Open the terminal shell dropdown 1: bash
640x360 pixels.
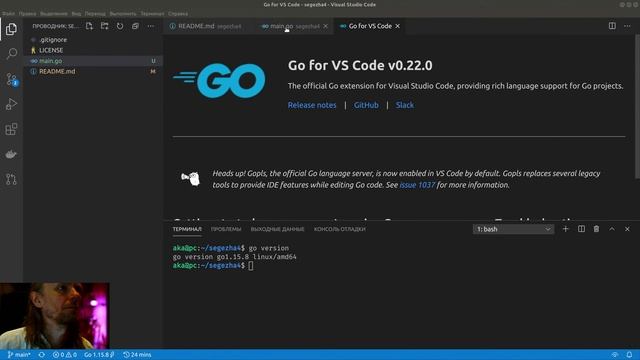pos(513,229)
